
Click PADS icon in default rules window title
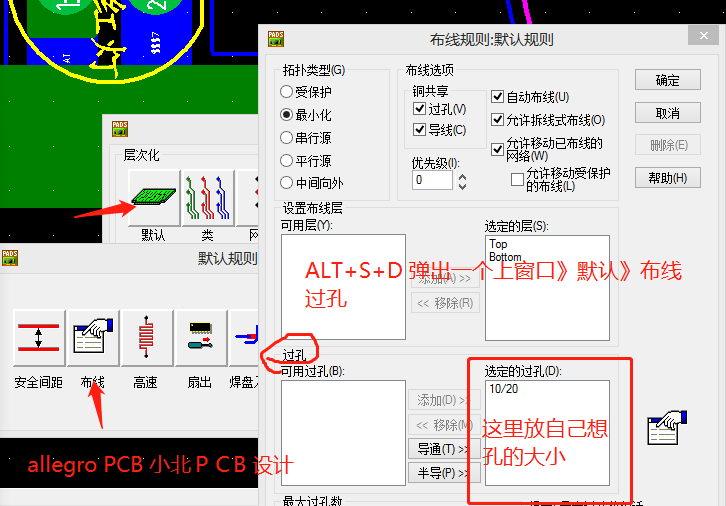pyautogui.click(x=10, y=257)
